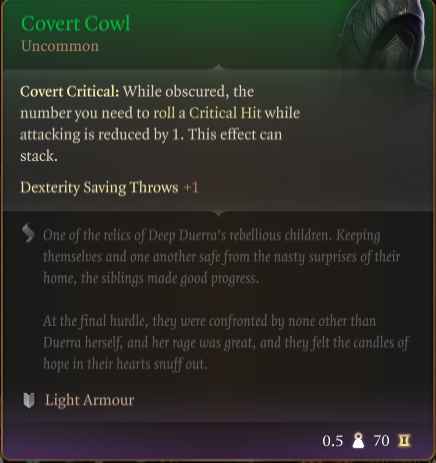The image size is (436, 463).
Task: Click the lore scroll icon
Action: [x=28, y=233]
